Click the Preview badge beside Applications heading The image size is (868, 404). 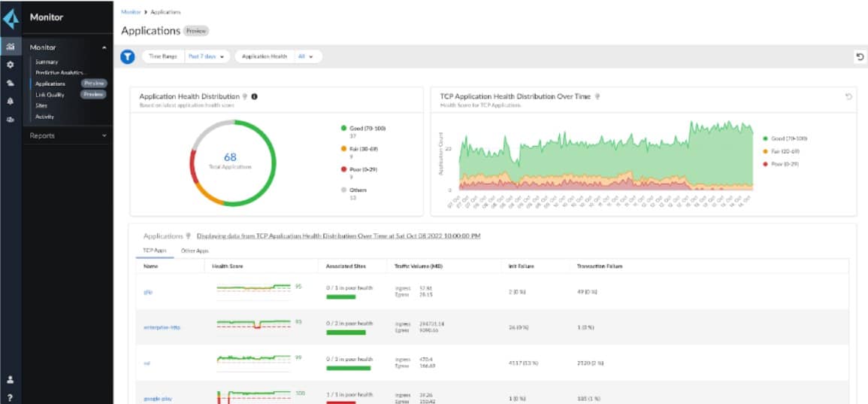[x=196, y=31]
